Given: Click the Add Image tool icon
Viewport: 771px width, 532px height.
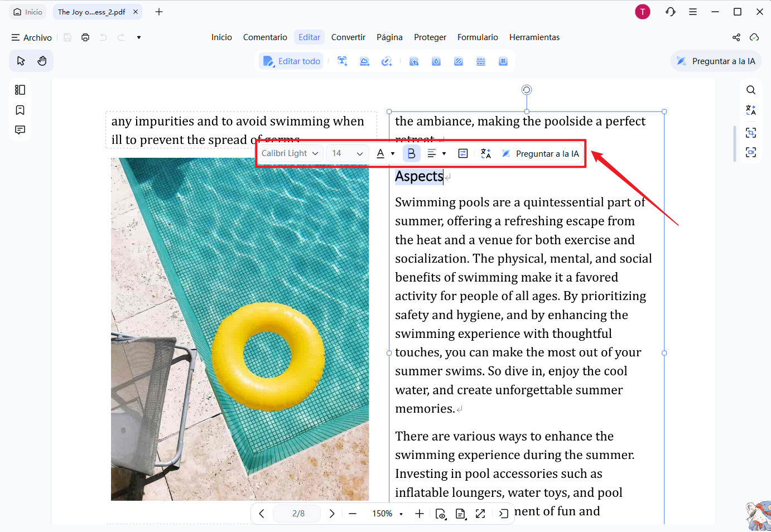Looking at the screenshot, I should tap(364, 61).
